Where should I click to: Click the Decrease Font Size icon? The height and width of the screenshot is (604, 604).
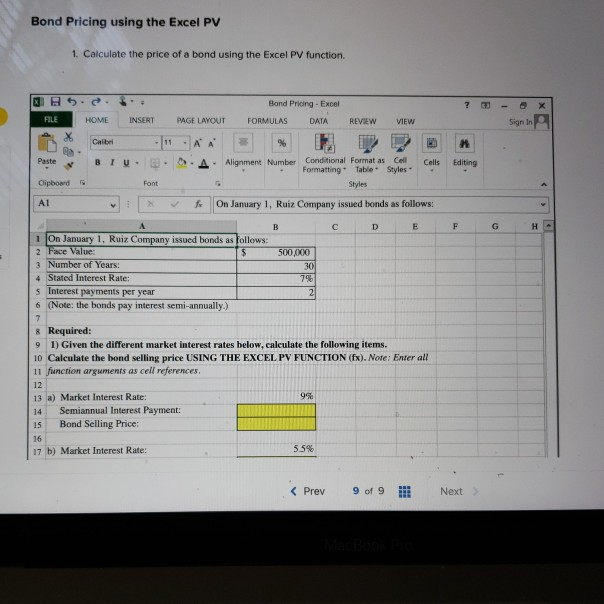click(211, 143)
